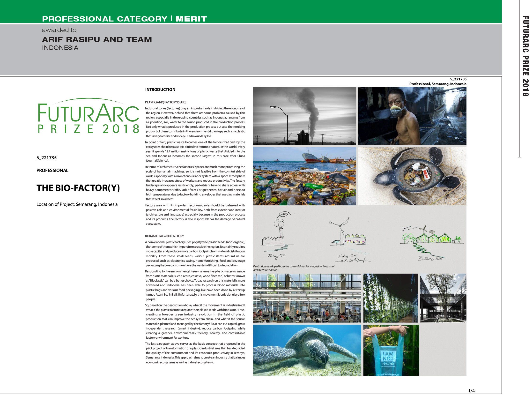The width and height of the screenshot is (532, 395).
Task: Open the masked worker photo
Action: [x=412, y=116]
